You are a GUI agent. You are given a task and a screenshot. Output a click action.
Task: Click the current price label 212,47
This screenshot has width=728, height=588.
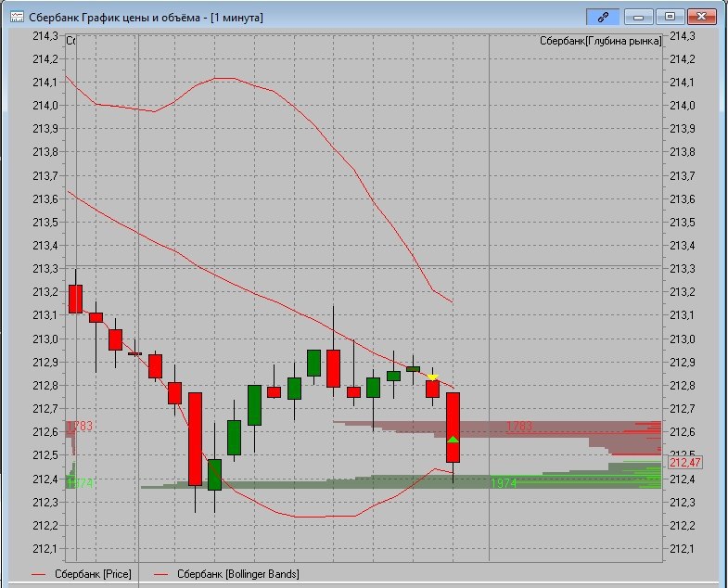[x=684, y=463]
